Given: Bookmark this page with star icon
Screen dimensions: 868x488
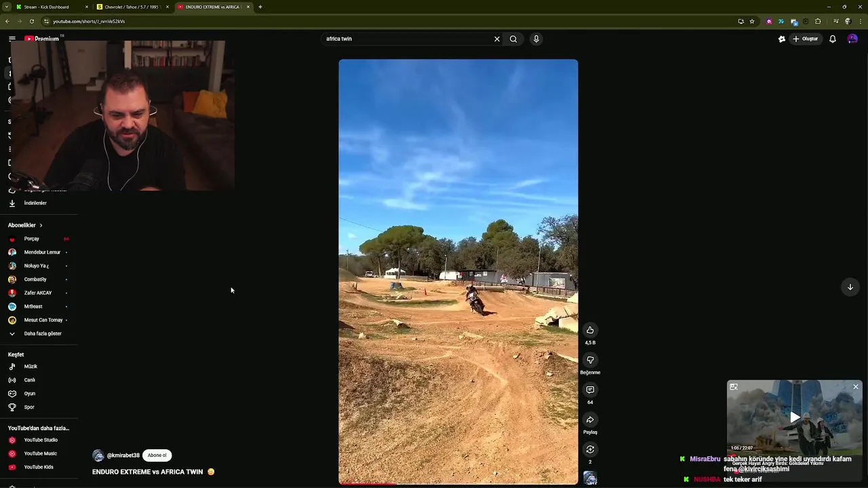Looking at the screenshot, I should point(752,21).
